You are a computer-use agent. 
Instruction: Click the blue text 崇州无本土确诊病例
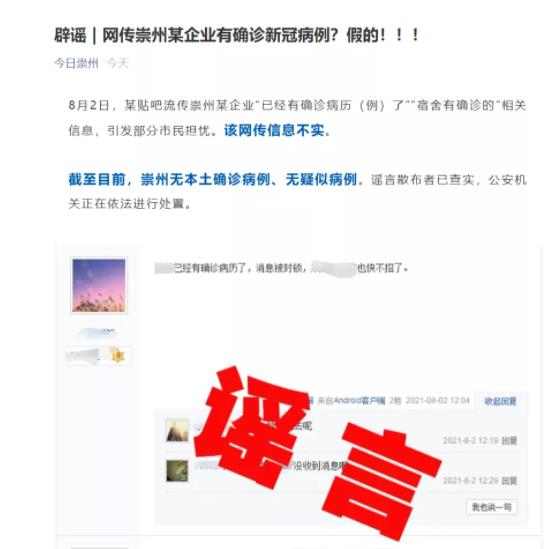[x=205, y=179]
